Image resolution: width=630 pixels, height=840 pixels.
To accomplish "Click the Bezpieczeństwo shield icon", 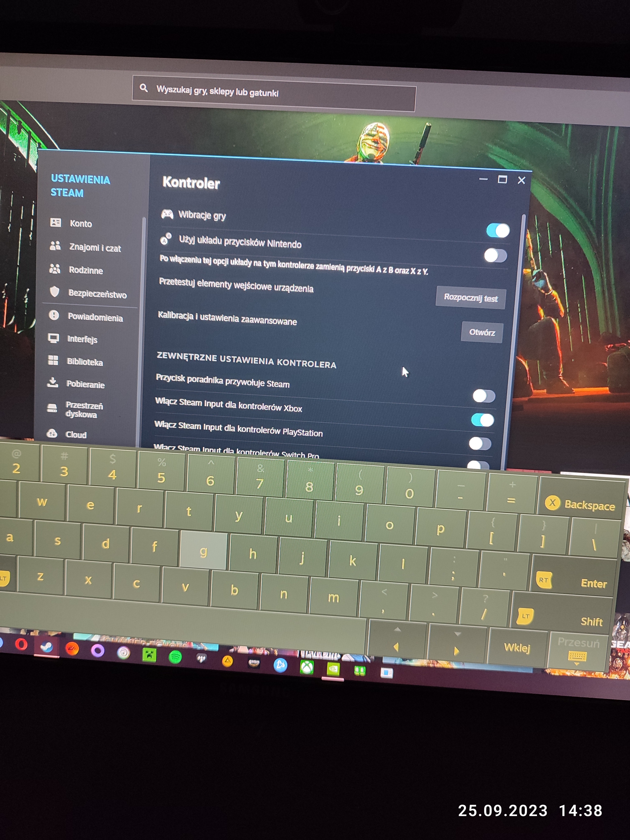I will pyautogui.click(x=55, y=292).
